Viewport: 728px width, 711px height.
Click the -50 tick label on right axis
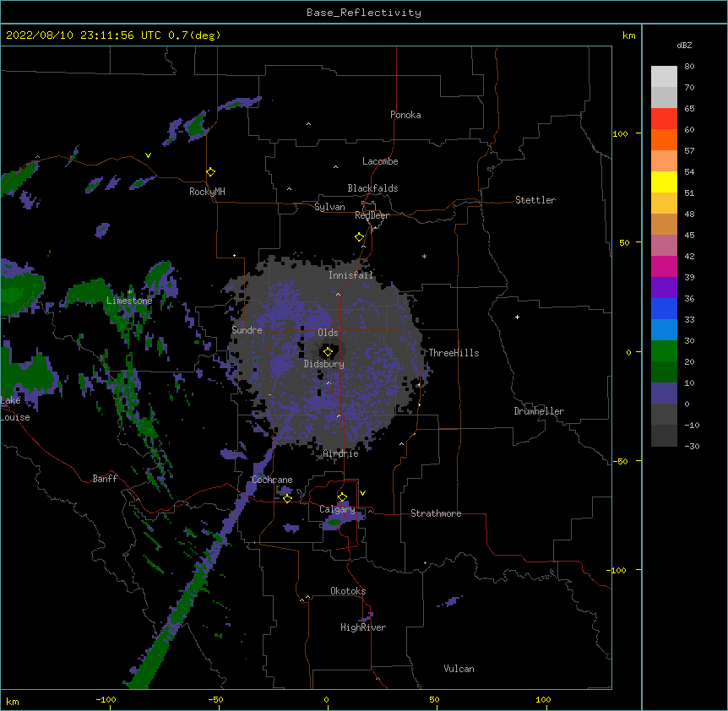(x=620, y=461)
